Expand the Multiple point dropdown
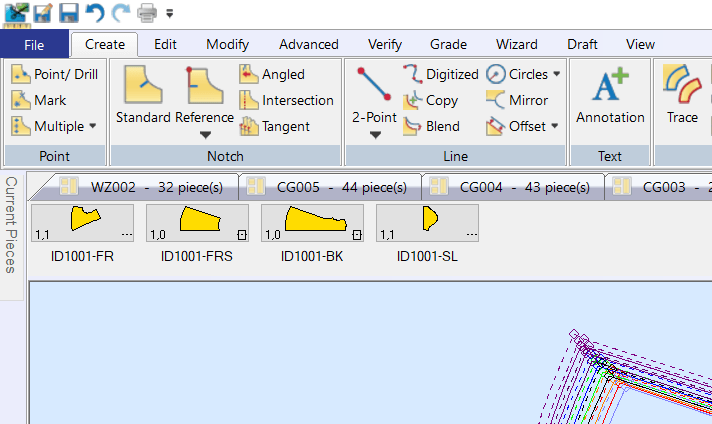The height and width of the screenshot is (424, 712). [x=92, y=126]
